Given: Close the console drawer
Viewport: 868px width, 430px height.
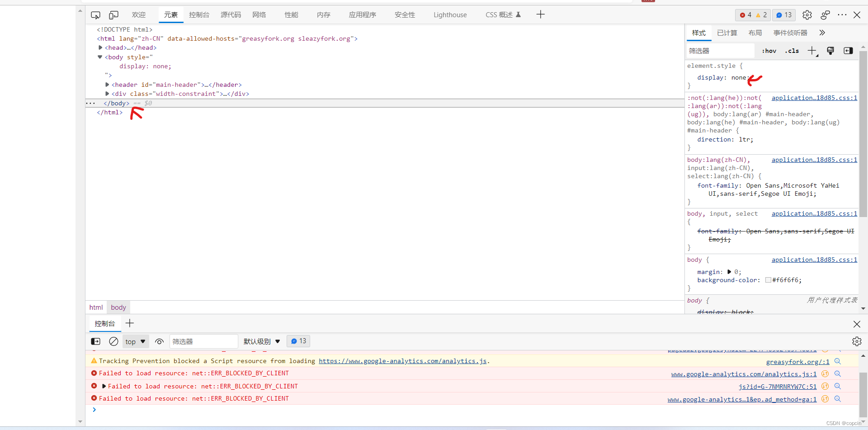Looking at the screenshot, I should click(x=857, y=324).
